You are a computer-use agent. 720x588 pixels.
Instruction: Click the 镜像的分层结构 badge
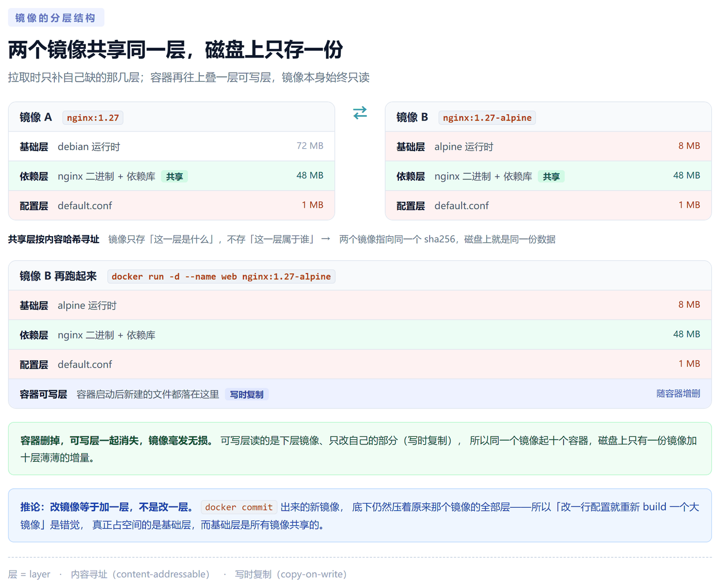pyautogui.click(x=56, y=18)
